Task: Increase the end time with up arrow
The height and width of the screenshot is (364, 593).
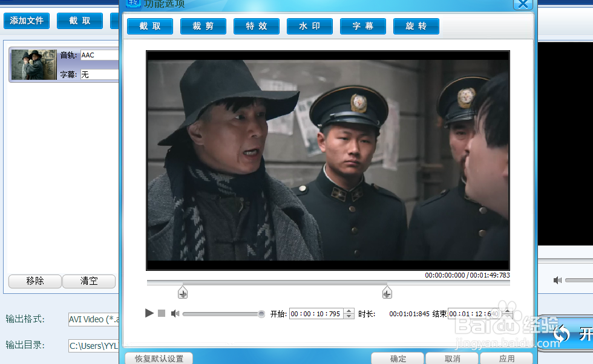Action: coord(507,311)
